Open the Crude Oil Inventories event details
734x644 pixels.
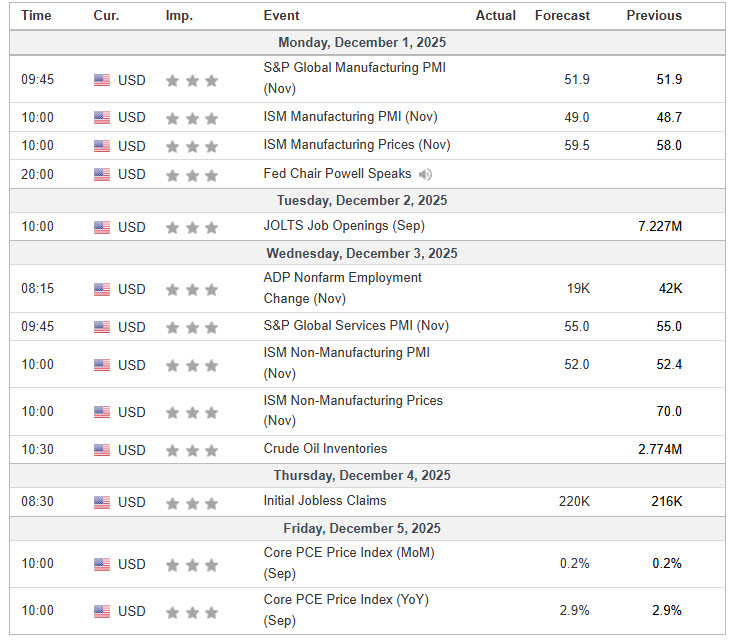click(x=325, y=449)
